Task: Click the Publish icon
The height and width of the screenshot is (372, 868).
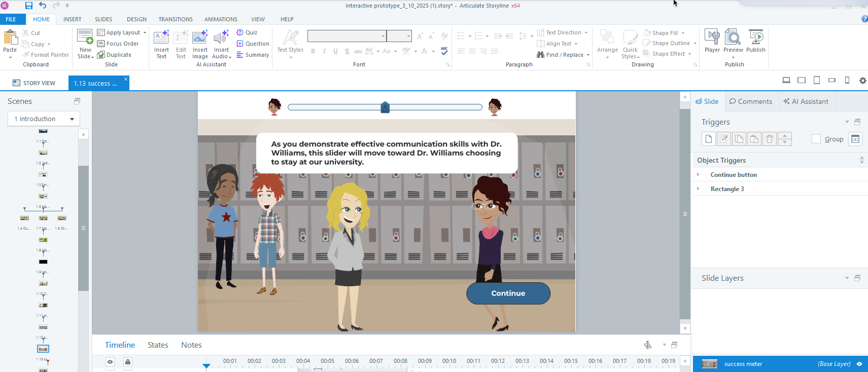Action: tap(756, 37)
